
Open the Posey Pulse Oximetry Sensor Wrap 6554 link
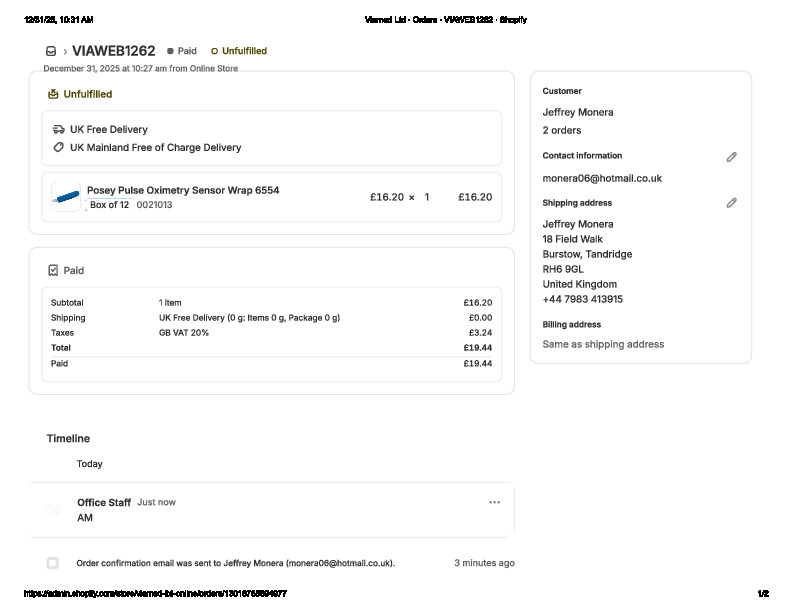pos(183,190)
